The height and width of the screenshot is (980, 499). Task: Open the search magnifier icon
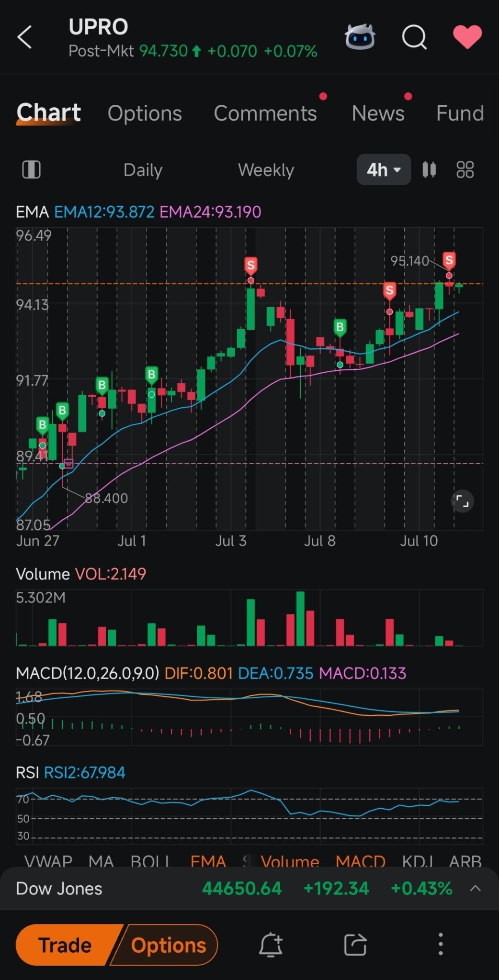(x=414, y=37)
